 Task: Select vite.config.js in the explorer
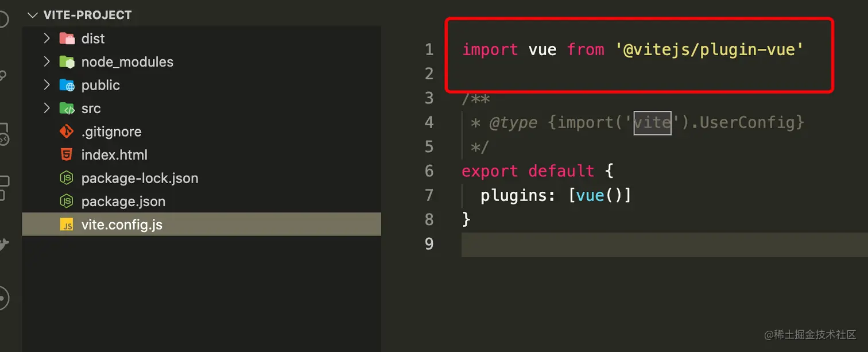201,225
